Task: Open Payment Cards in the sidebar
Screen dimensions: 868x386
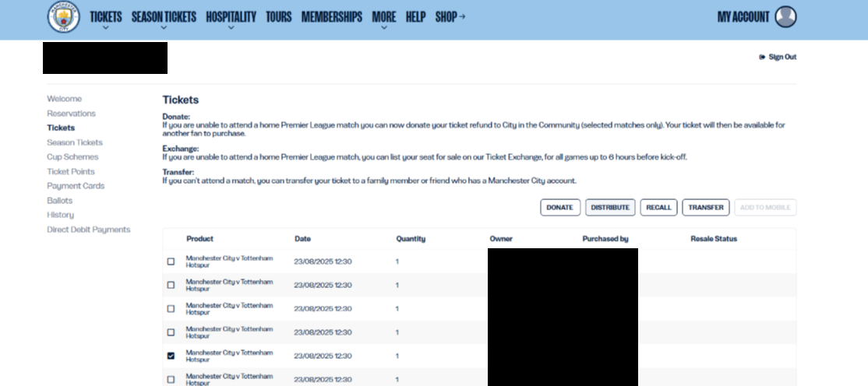Action: [76, 186]
